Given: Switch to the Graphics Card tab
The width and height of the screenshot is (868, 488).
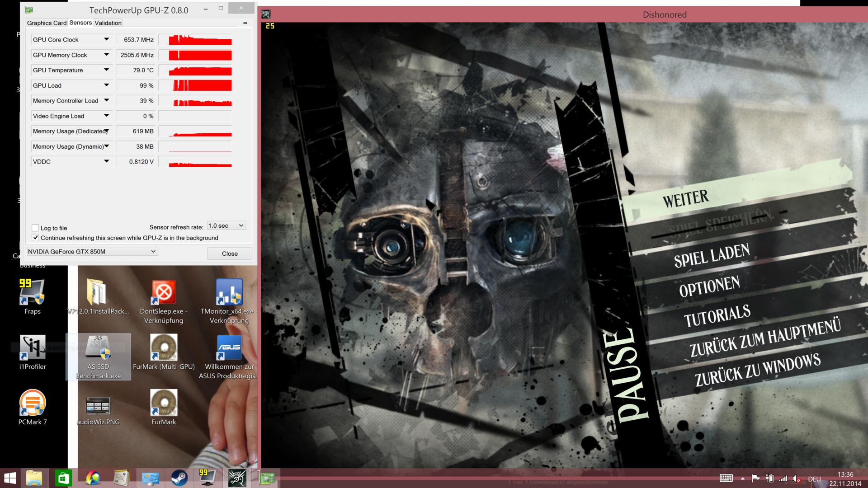Looking at the screenshot, I should tap(47, 23).
